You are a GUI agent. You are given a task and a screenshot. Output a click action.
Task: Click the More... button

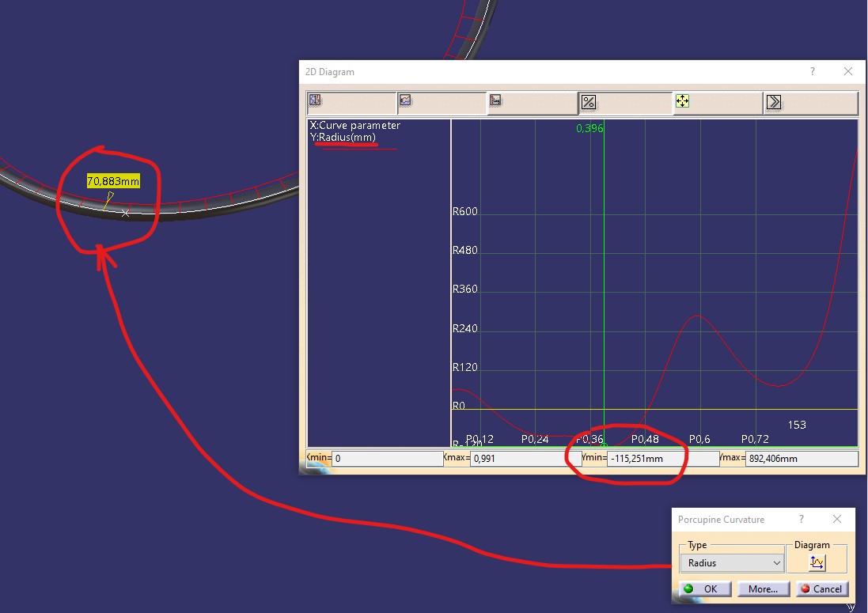(x=763, y=588)
